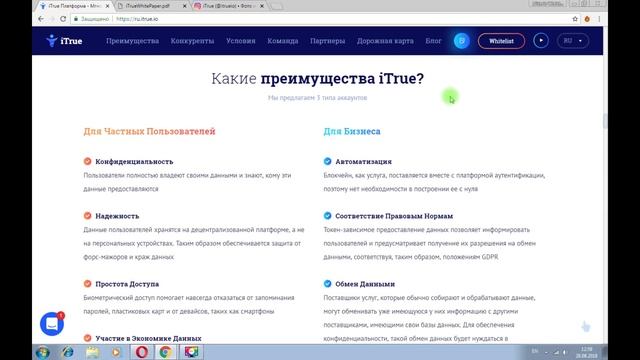This screenshot has height=360, width=640.
Task: Click the check icon beside Участие в Экономике Данных
Action: (x=87, y=338)
